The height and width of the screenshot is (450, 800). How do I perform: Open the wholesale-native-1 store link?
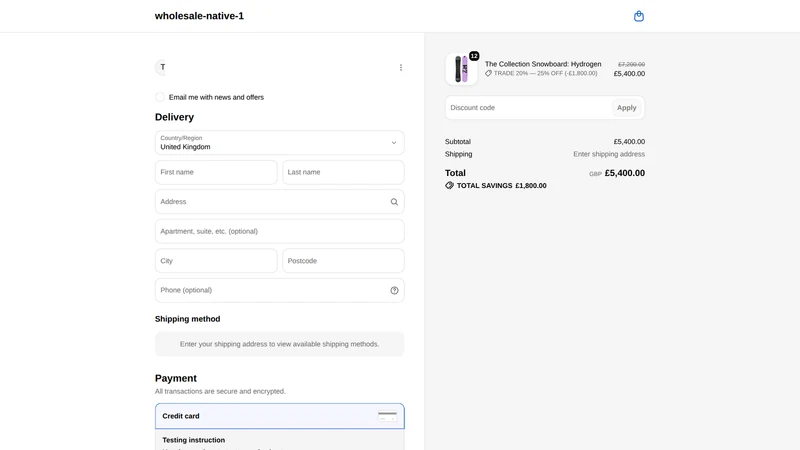pyautogui.click(x=199, y=16)
